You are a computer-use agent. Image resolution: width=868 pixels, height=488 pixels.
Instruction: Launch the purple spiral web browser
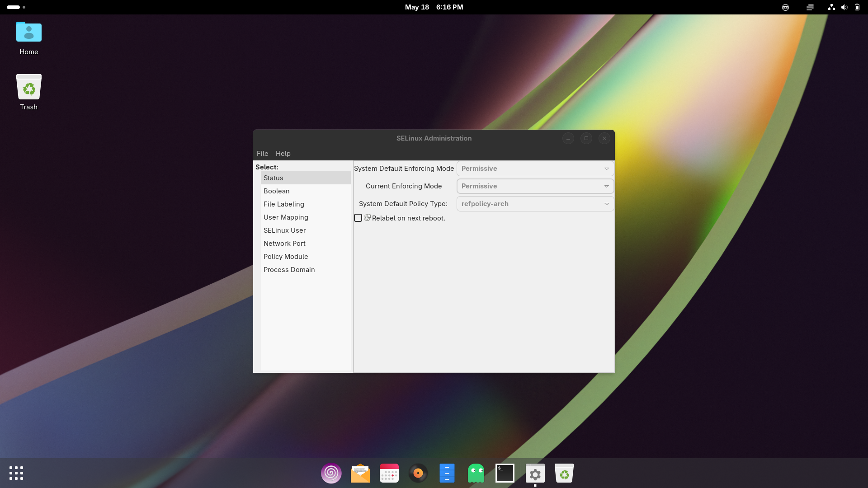tap(331, 473)
